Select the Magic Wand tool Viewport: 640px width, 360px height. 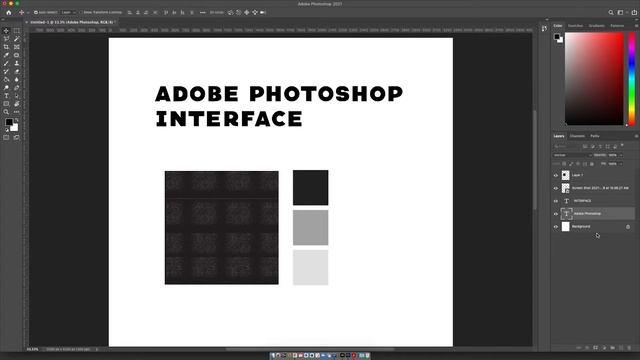point(17,39)
